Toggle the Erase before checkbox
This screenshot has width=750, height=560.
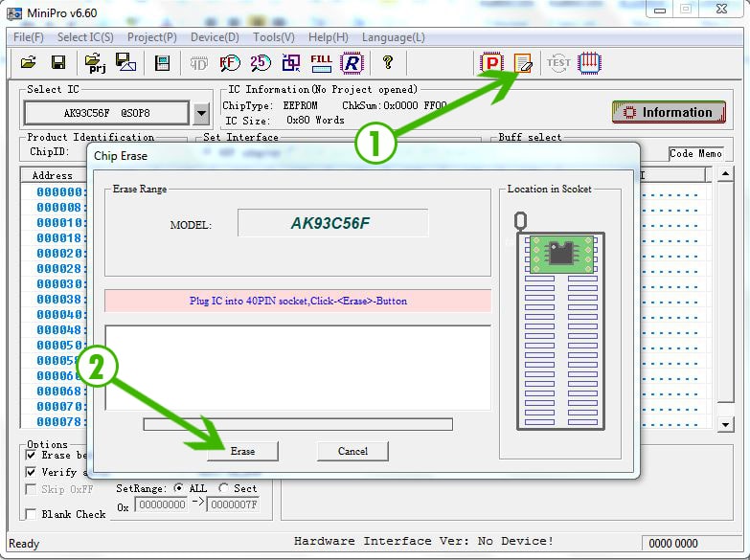coord(31,455)
